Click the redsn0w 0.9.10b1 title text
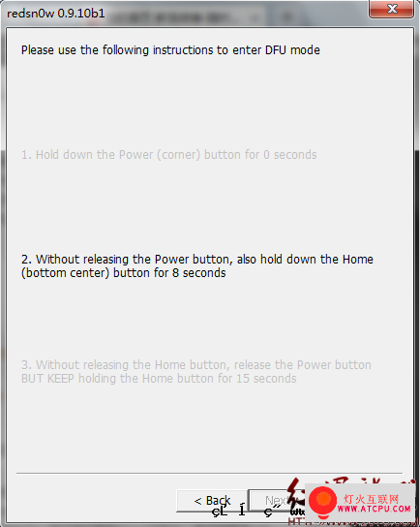The image size is (420, 527). (56, 14)
